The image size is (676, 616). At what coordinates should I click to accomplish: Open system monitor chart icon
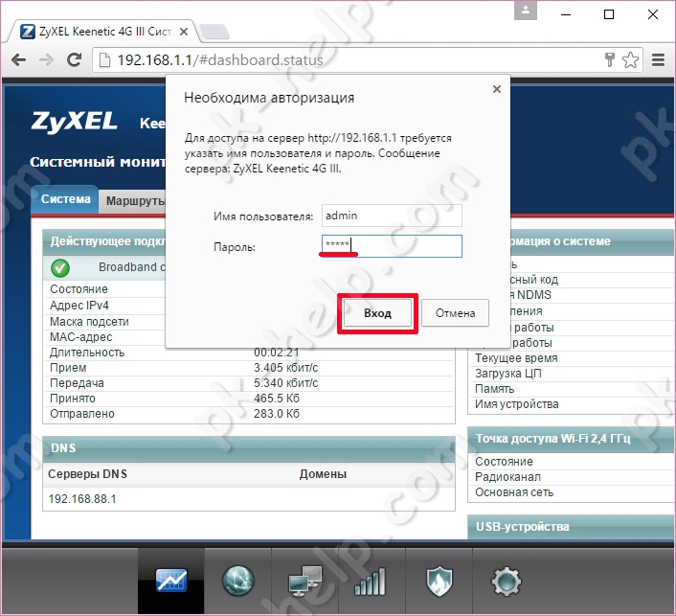(x=171, y=581)
